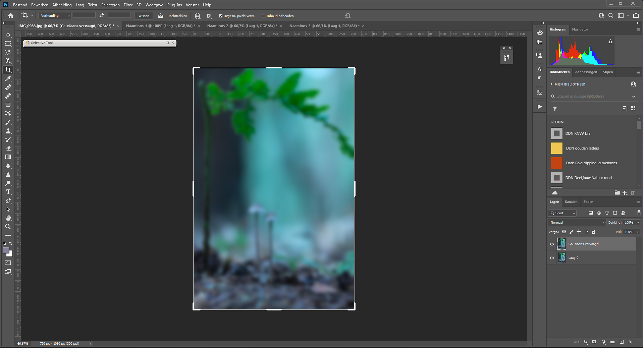
Task: Reset the crop settings arrow
Action: (x=347, y=15)
